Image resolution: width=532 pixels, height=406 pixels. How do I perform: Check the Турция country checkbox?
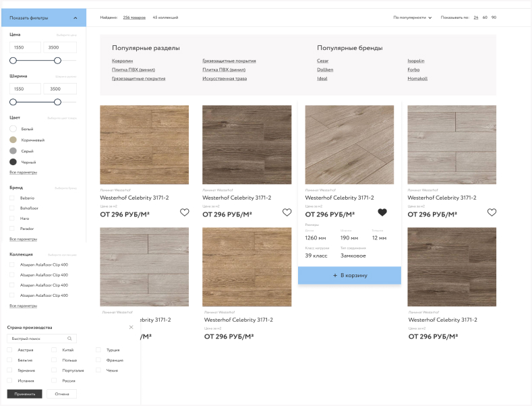(98, 350)
